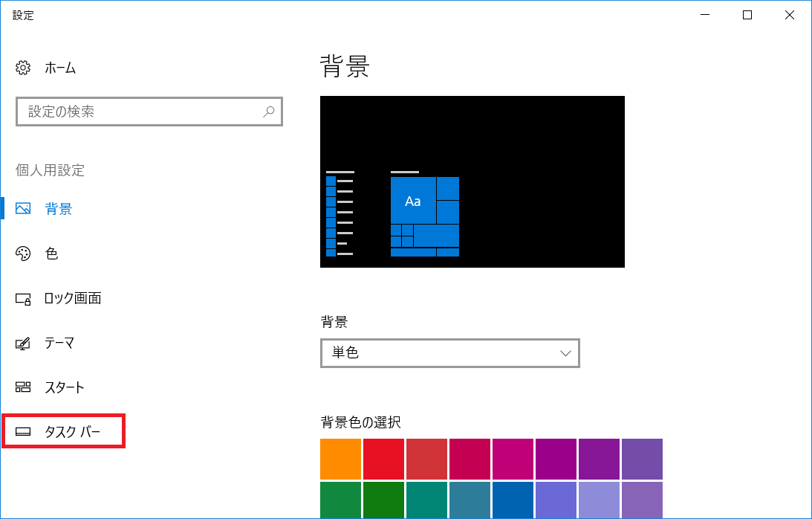Click the スタート tiles icon
Screen dimensions: 812x519
coord(23,387)
